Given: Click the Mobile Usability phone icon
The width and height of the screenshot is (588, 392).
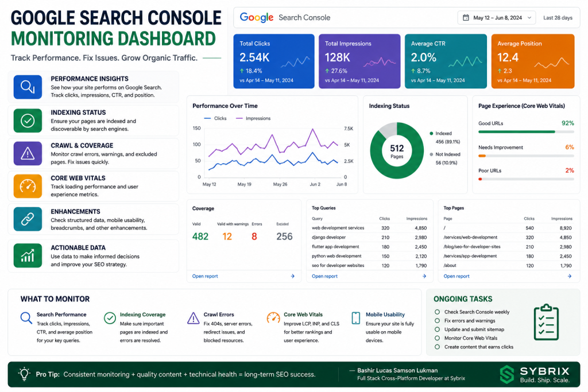Looking at the screenshot, I should (355, 318).
